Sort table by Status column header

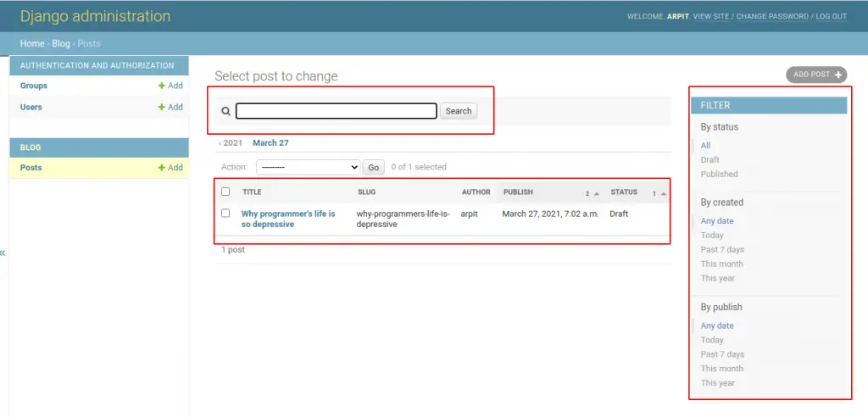click(x=624, y=192)
